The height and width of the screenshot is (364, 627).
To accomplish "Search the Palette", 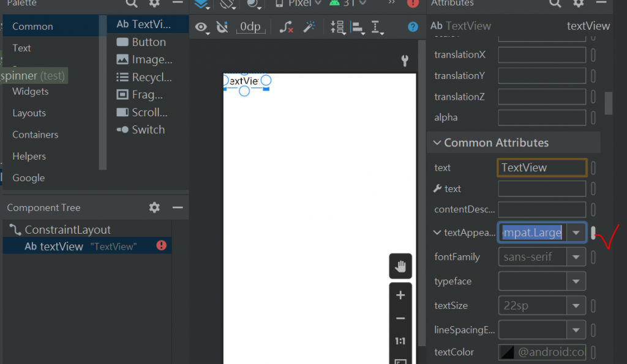I will [132, 3].
